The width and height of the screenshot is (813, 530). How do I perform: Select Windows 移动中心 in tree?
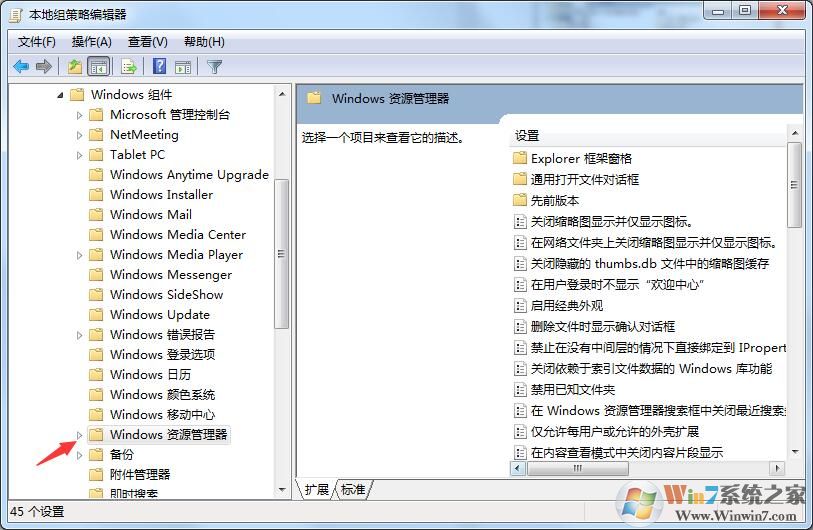point(162,414)
